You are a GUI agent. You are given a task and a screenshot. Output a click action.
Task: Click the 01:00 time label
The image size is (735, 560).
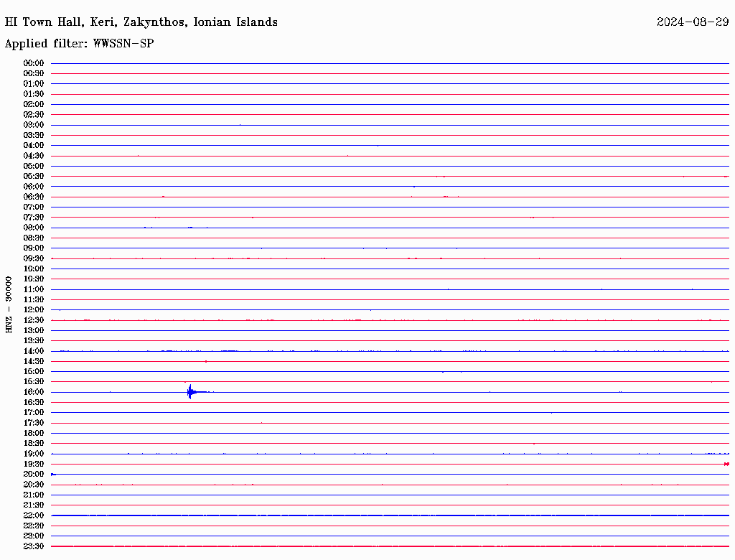click(x=34, y=84)
